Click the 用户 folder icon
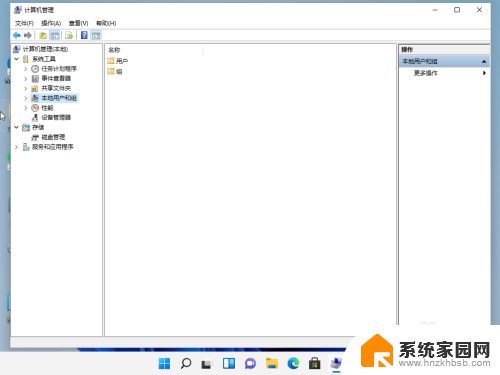Screen dimensions: 500x375 pyautogui.click(x=111, y=61)
